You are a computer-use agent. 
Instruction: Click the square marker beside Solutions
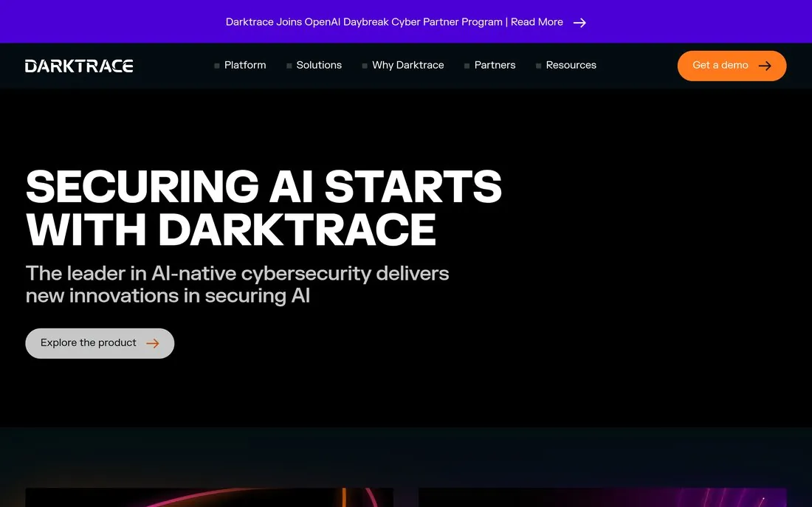pos(289,66)
